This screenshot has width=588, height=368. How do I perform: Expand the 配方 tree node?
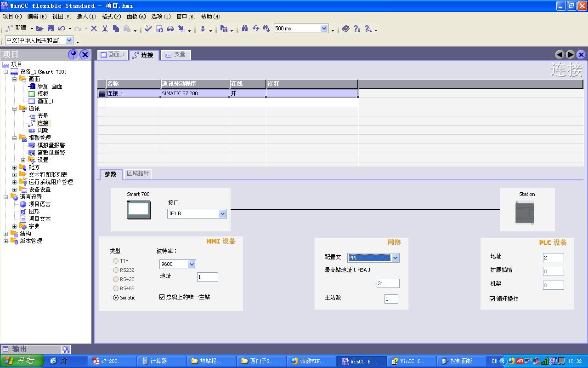point(14,167)
